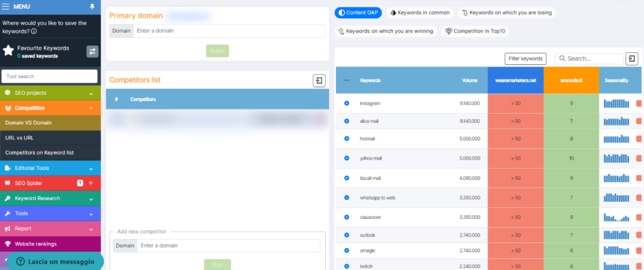This screenshot has width=644, height=270.
Task: Click the plus icon for instagram row
Action: point(347,104)
